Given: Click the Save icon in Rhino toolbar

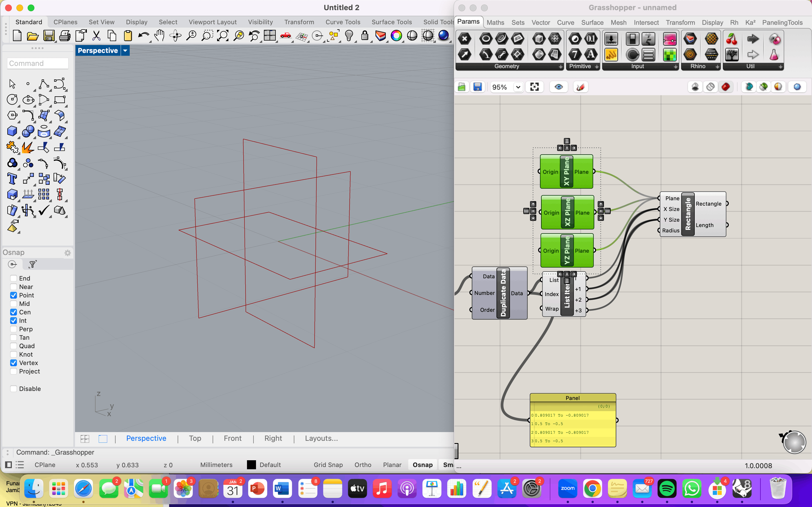Looking at the screenshot, I should pyautogui.click(x=49, y=35).
